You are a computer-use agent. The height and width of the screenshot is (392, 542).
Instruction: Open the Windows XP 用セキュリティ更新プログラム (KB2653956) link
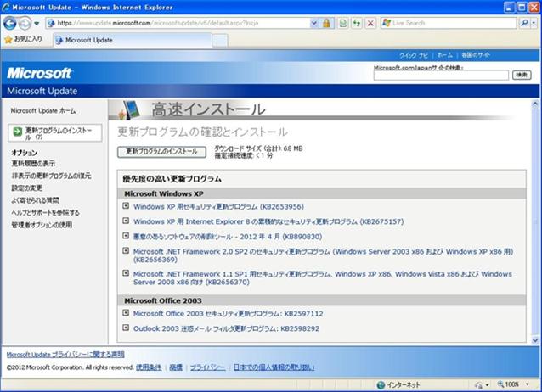[x=218, y=207]
